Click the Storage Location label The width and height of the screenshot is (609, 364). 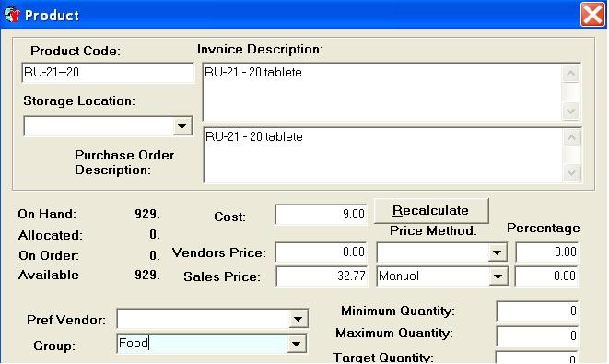click(x=79, y=101)
